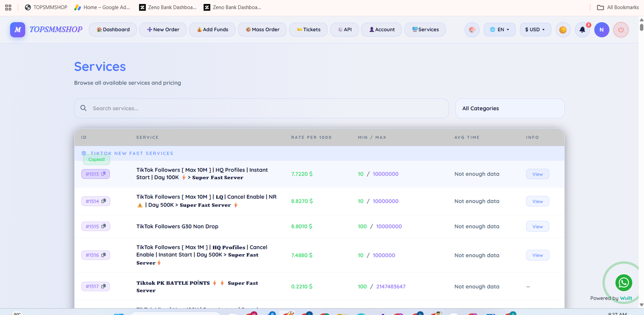Copy service ID #1517
The width and height of the screenshot is (644, 315).
[x=95, y=286]
